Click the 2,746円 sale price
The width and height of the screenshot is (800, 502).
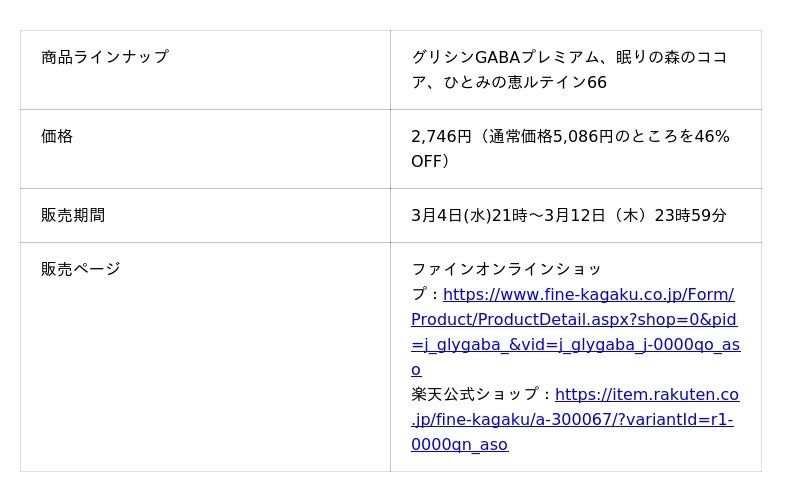(441, 136)
